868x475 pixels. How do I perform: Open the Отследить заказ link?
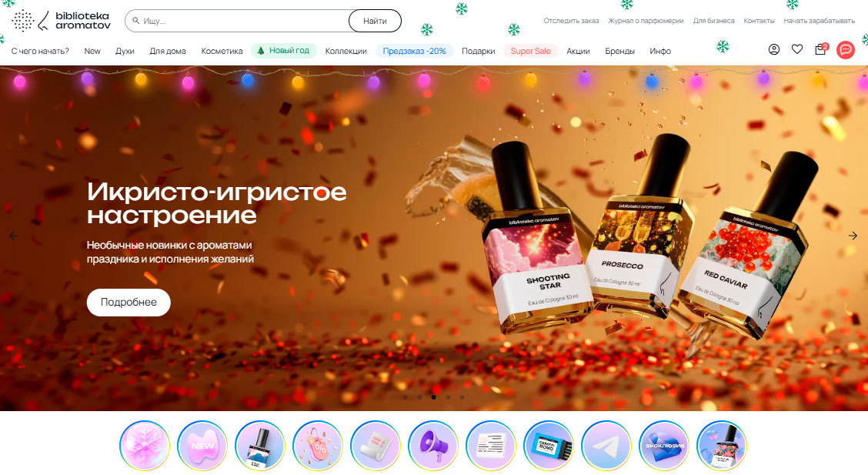tap(571, 21)
